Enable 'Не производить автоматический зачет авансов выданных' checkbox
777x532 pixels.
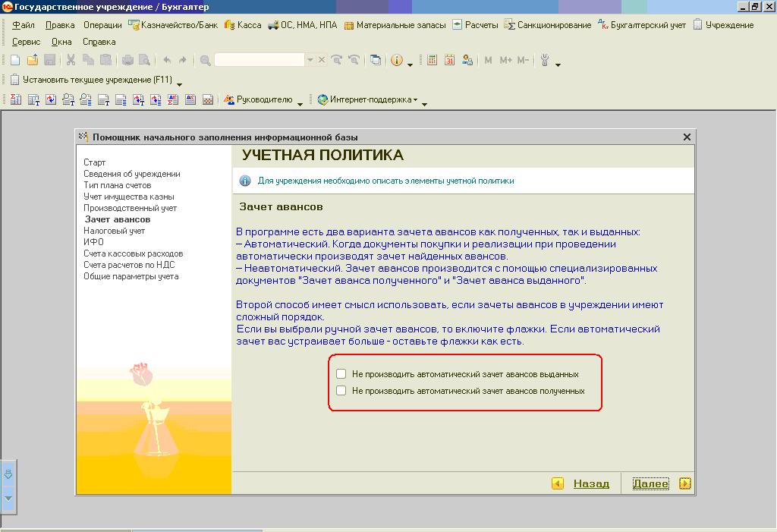(341, 374)
